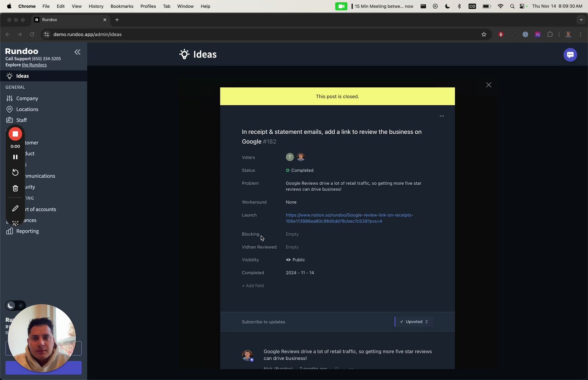Open Chrome's three-dot menu
Screen dimensions: 588x380
[x=581, y=34]
